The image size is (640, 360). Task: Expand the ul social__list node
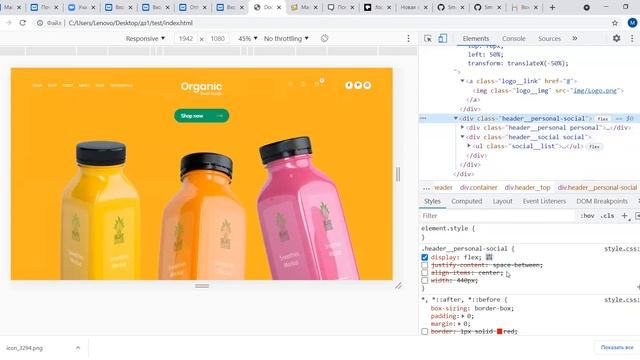coord(469,146)
